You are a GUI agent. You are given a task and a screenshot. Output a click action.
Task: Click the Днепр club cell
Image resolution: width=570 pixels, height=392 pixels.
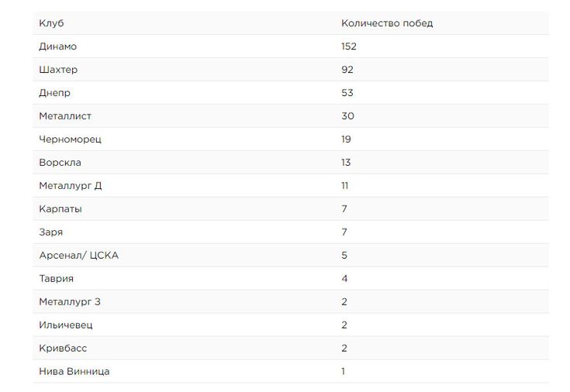coord(54,93)
